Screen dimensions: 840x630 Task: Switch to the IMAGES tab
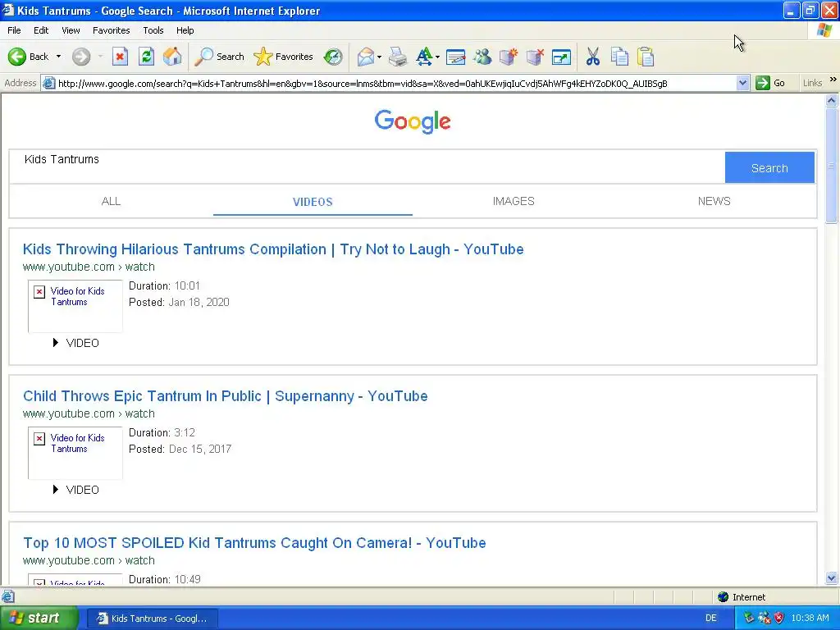514,202
